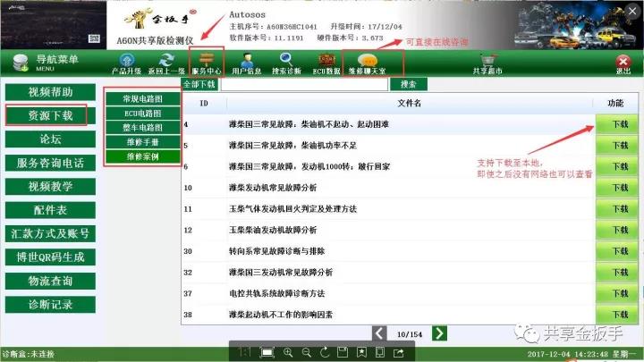Open 服务咨询电话 in the left menu
Screen dimensions: 644x362
50,163
